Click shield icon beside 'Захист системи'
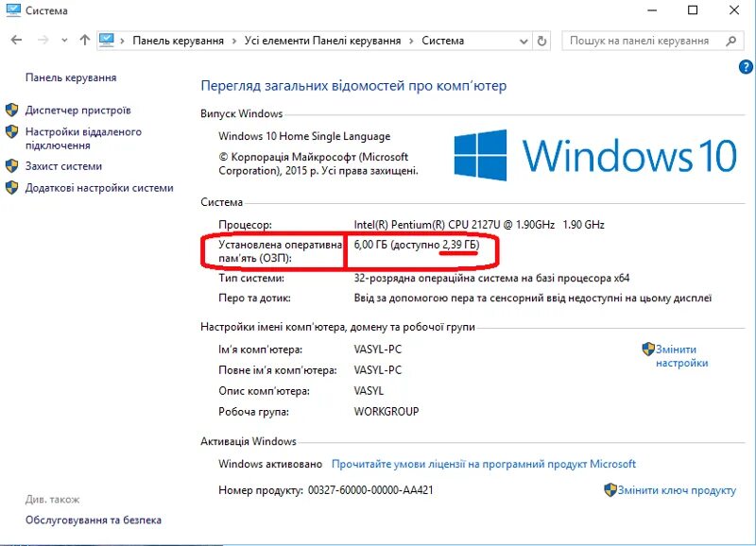 pos(12,165)
